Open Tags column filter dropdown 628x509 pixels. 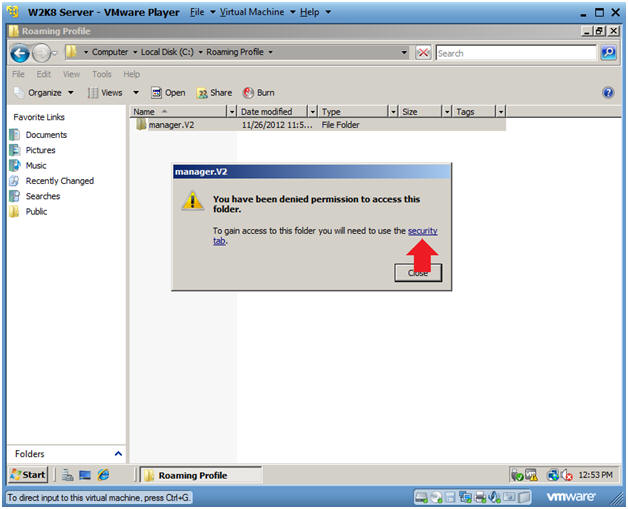point(501,111)
